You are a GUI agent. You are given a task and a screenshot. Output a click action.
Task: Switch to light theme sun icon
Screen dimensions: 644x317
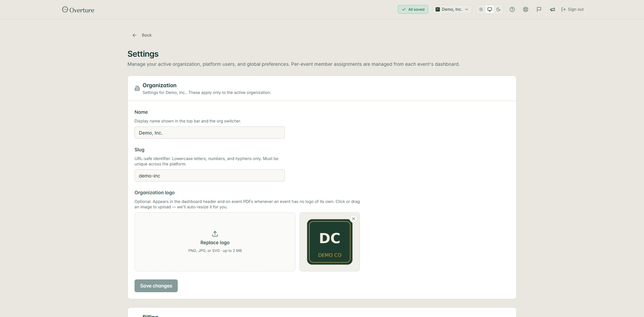click(481, 9)
